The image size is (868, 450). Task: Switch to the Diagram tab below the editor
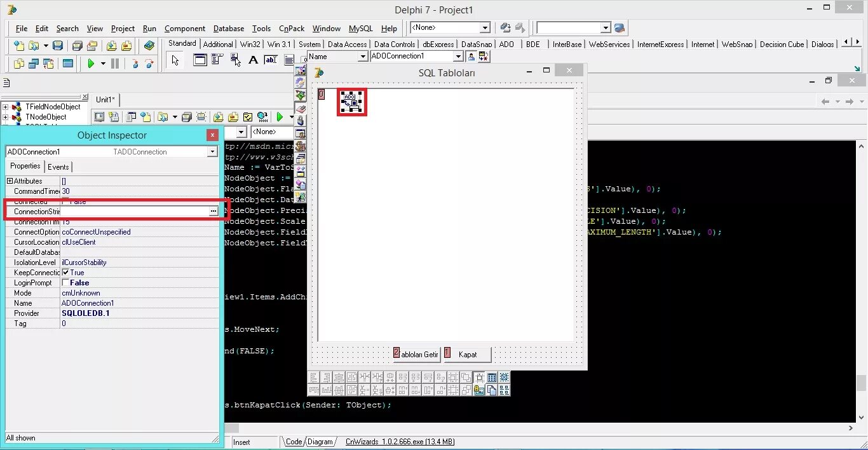320,442
